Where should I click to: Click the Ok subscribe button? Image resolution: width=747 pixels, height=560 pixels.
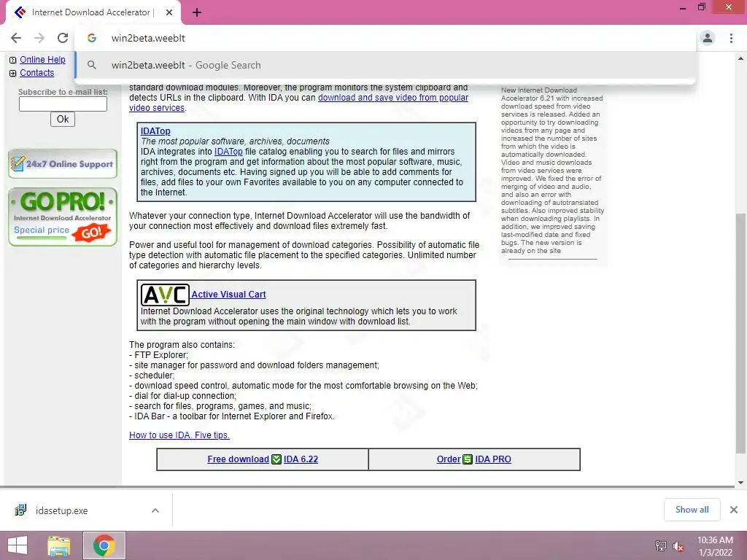pos(63,119)
